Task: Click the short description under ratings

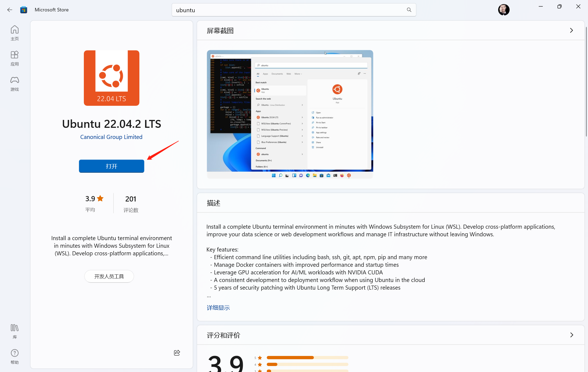Action: 112,246
